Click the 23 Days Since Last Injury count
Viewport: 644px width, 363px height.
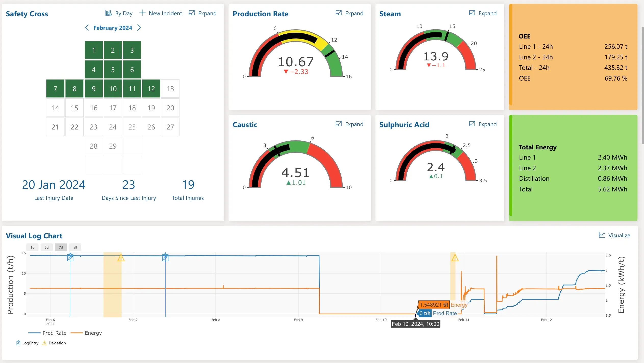(x=128, y=185)
